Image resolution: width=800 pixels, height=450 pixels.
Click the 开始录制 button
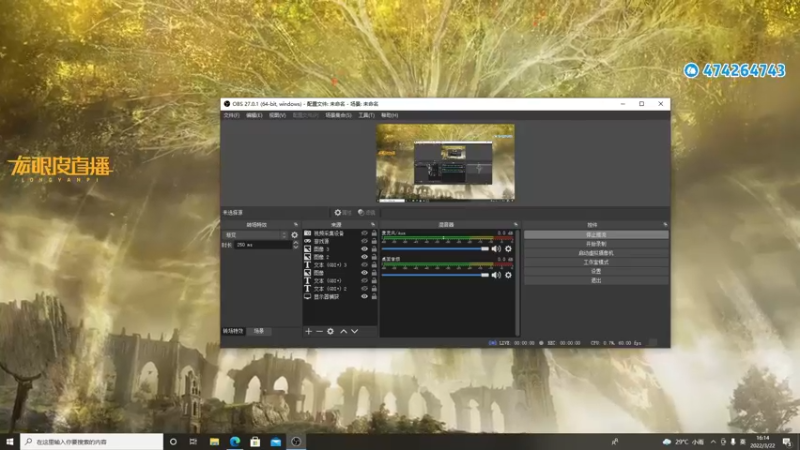pyautogui.click(x=596, y=244)
